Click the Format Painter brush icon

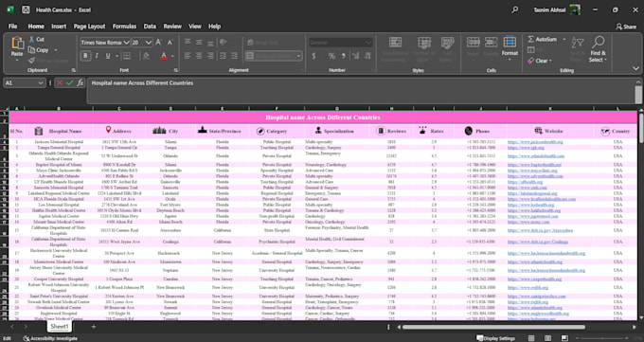coord(31,61)
